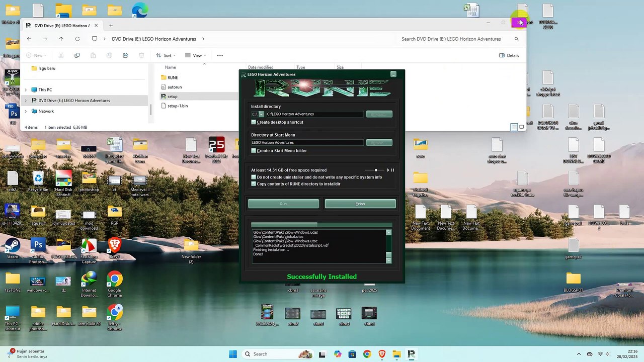Select the Football Life 2025 desktop icon
This screenshot has width=644, height=362.
[216, 150]
